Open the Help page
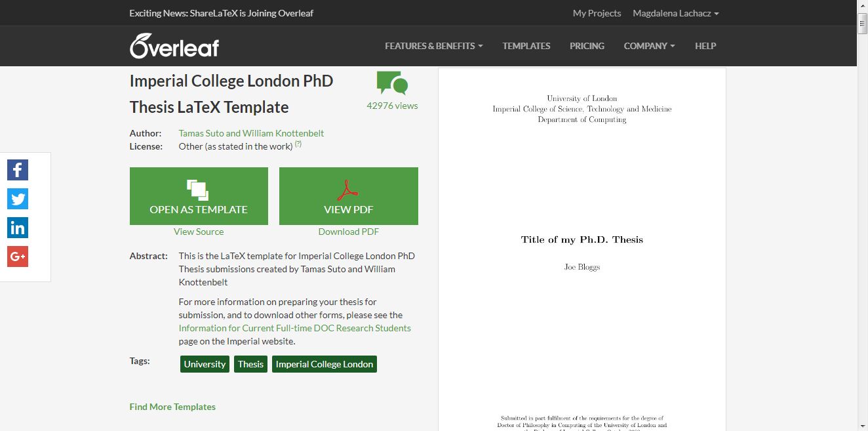Screen dimensions: 868x431 tap(705, 46)
